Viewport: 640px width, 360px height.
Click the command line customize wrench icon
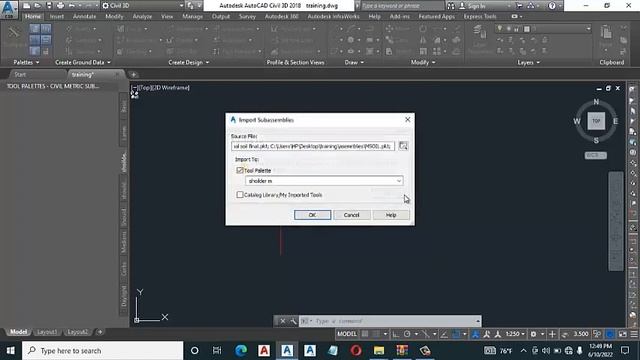[x=293, y=321]
